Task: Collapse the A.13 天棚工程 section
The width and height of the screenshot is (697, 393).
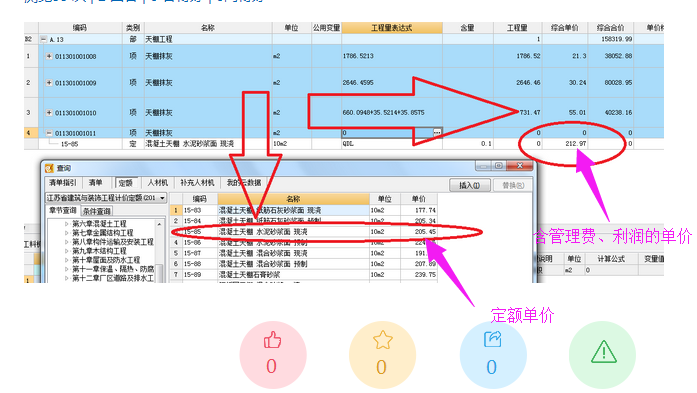Action: (x=44, y=39)
